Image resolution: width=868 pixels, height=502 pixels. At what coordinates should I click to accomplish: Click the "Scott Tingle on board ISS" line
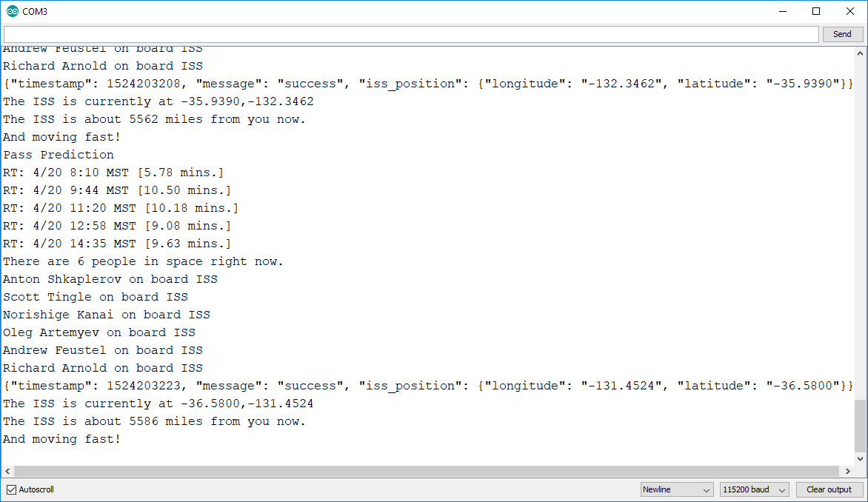pyautogui.click(x=96, y=297)
